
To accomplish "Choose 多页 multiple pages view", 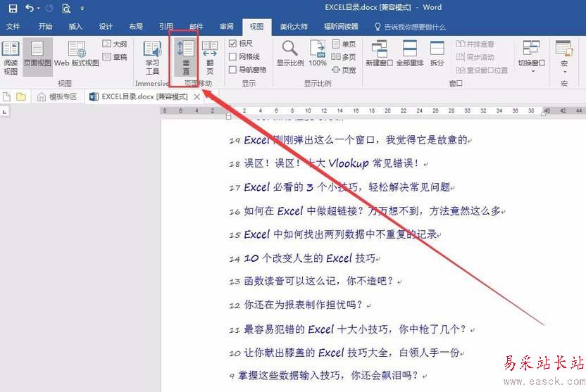I will (344, 57).
